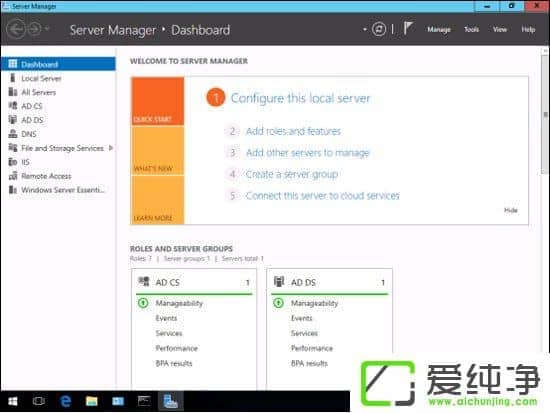Open navigation history dropdown arrow

click(x=47, y=28)
